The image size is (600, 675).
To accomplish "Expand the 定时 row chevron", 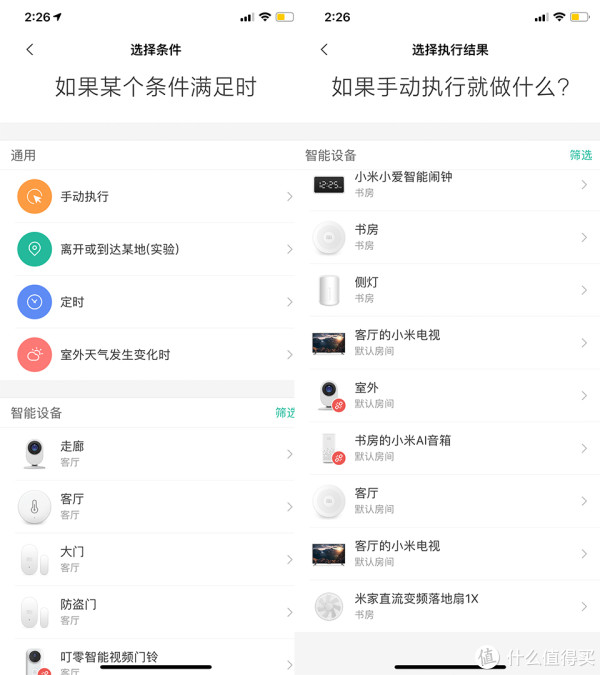I will pos(289,302).
